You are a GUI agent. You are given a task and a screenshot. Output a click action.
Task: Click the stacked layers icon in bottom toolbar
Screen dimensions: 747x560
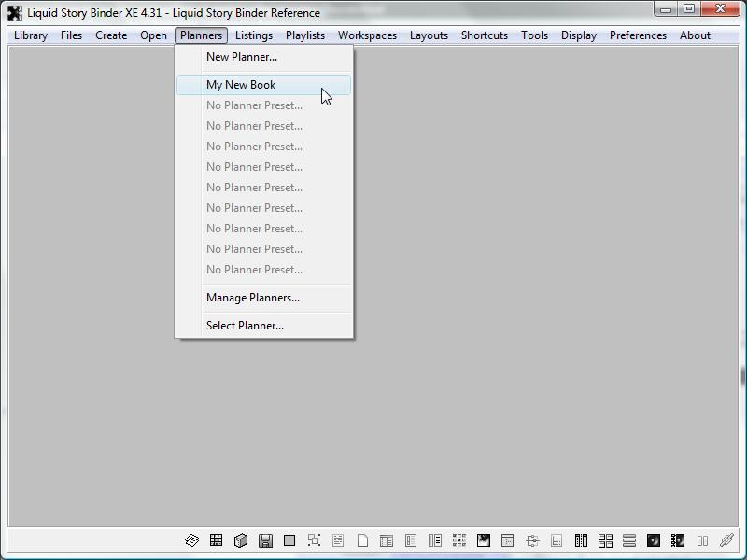pyautogui.click(x=191, y=540)
